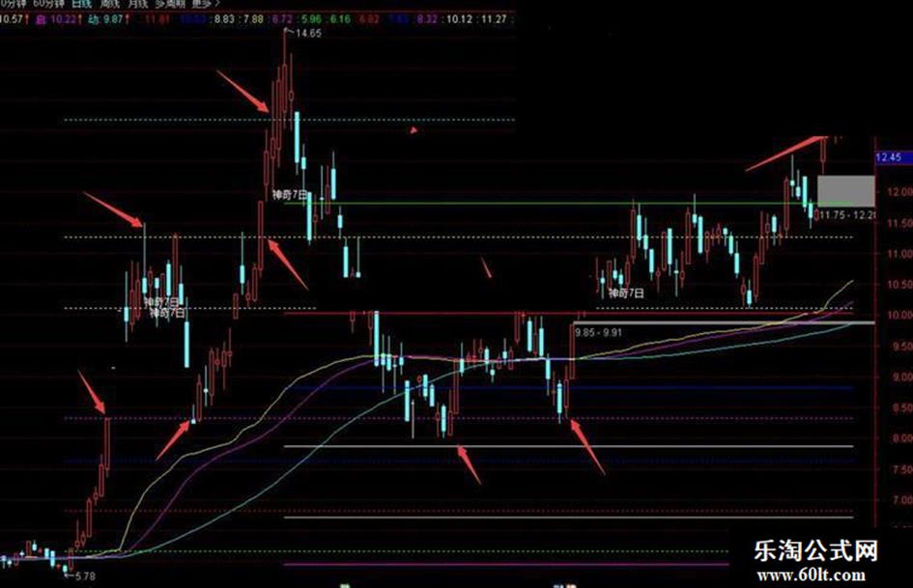Click the 11.75 - 12.2 range label
This screenshot has height=588, width=913.
[x=847, y=214]
